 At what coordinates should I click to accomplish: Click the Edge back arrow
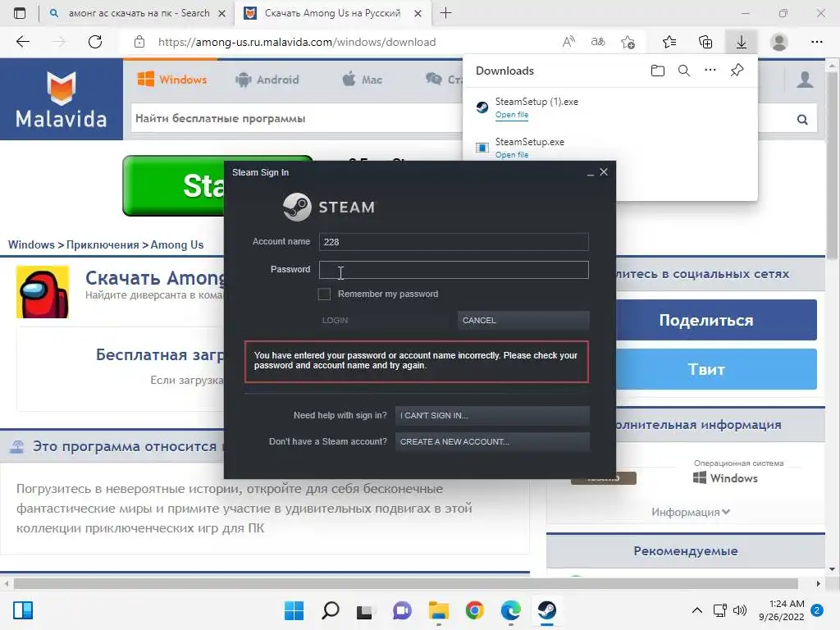point(22,42)
